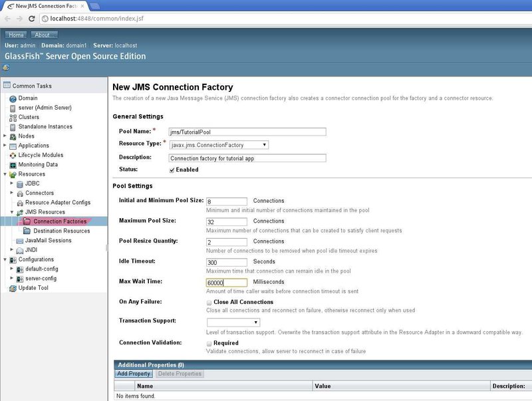Collapse the JMS Resources tree arrow
The height and width of the screenshot is (401, 532).
tap(12, 212)
